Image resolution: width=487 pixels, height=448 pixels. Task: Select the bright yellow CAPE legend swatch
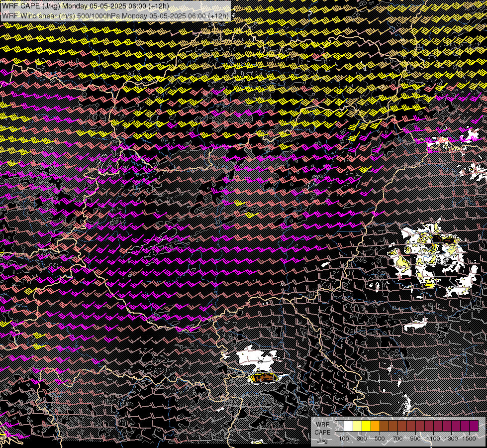(x=367, y=426)
